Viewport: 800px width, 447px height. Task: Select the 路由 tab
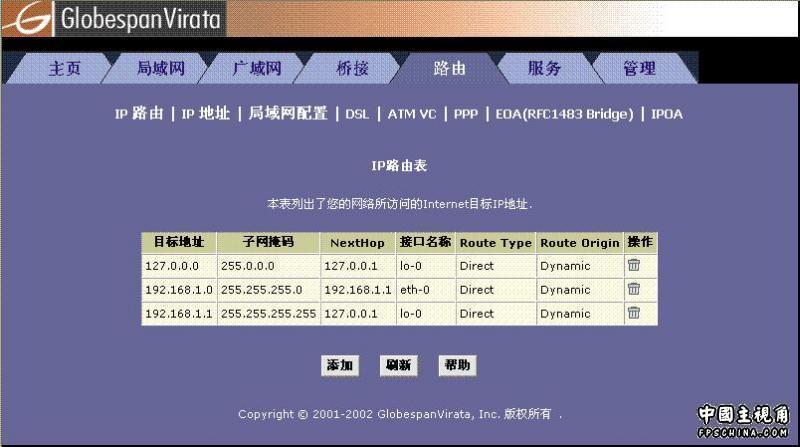pyautogui.click(x=449, y=68)
